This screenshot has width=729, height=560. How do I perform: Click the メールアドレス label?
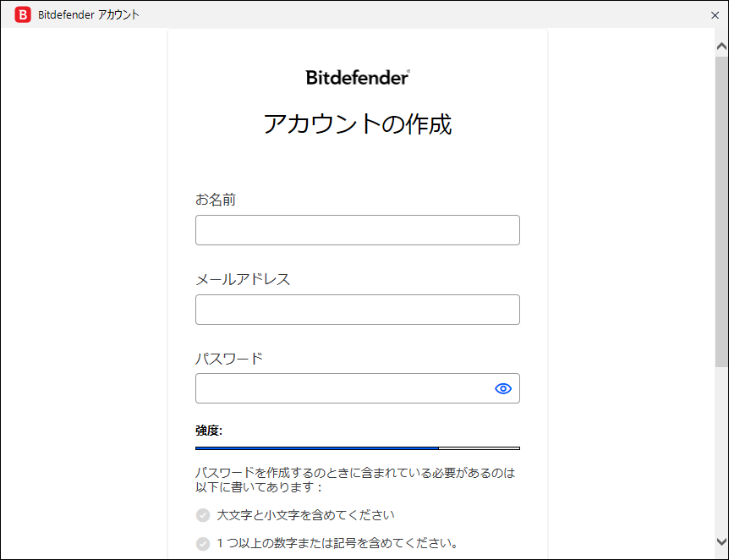click(x=243, y=279)
